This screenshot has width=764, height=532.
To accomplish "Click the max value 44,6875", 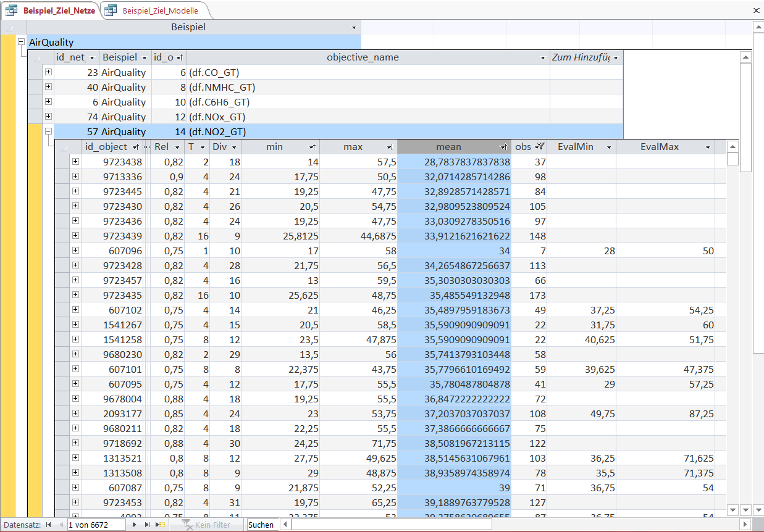I will 359,236.
